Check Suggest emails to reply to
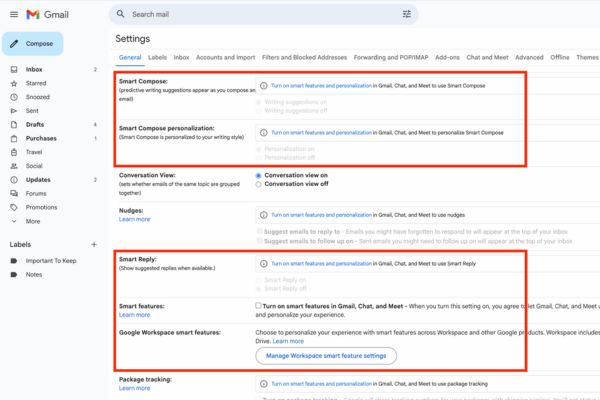This screenshot has height=400, width=600. [259, 231]
